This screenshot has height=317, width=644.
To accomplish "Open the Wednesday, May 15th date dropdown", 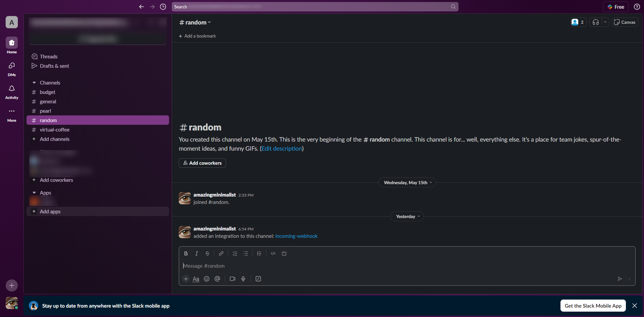I will [x=407, y=182].
